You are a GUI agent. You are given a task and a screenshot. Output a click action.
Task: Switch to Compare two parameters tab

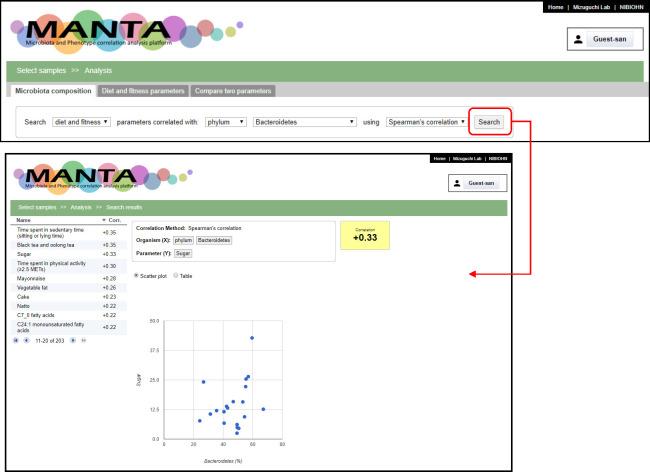tap(233, 91)
